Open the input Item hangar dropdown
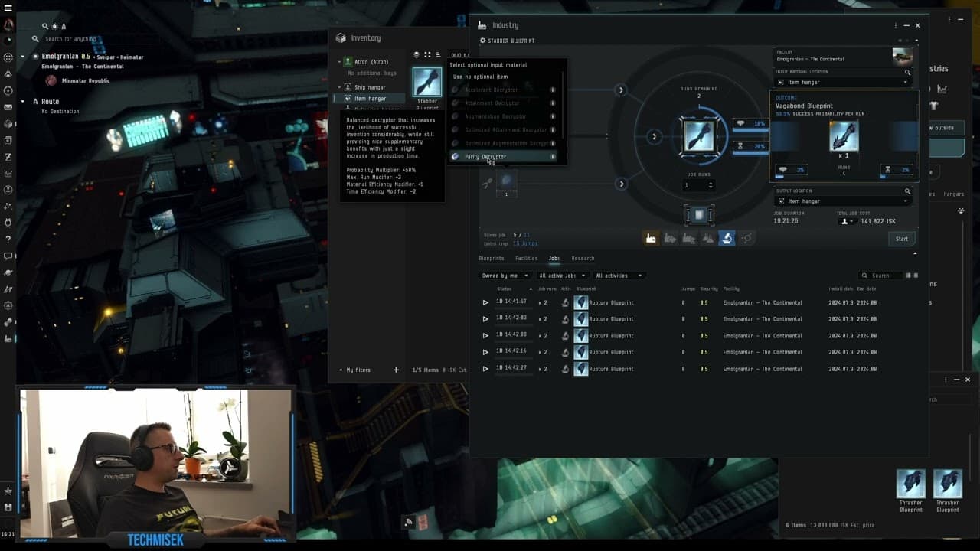Screen dimensions: 980x551 pos(843,82)
